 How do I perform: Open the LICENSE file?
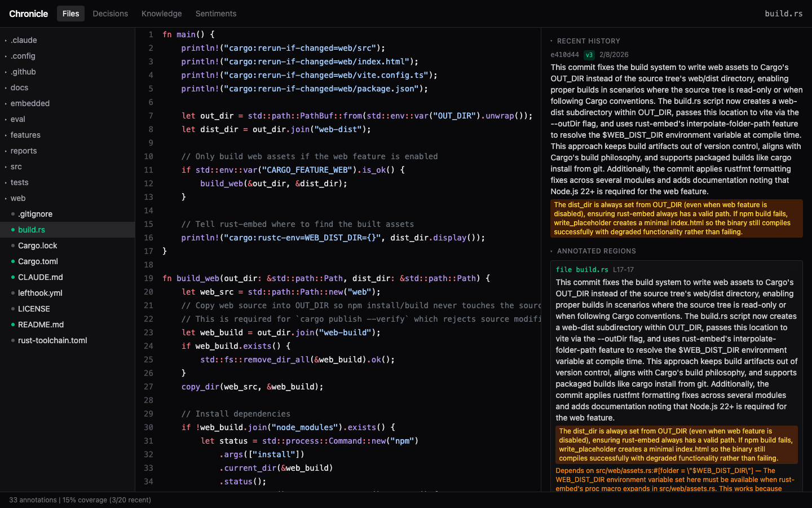pyautogui.click(x=67, y=309)
